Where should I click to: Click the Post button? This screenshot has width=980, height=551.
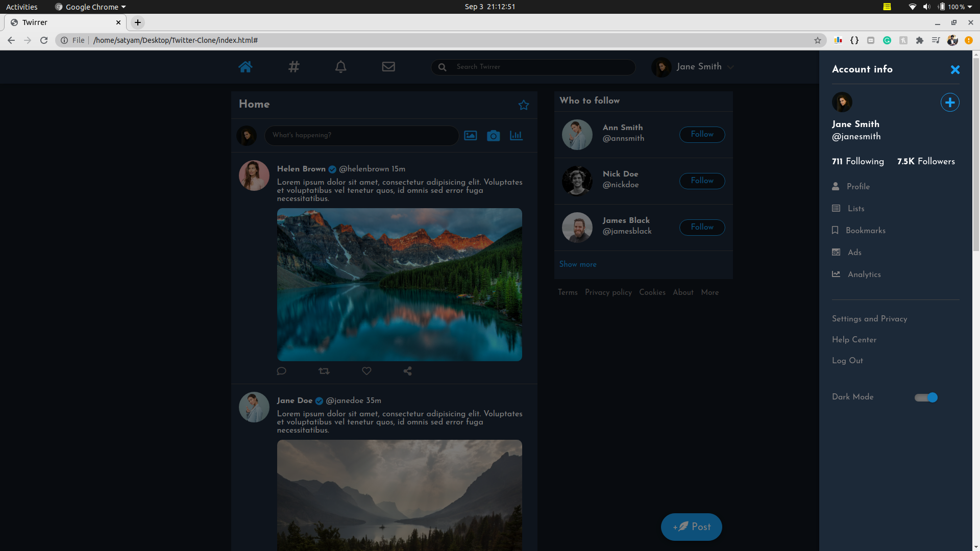[x=692, y=527]
